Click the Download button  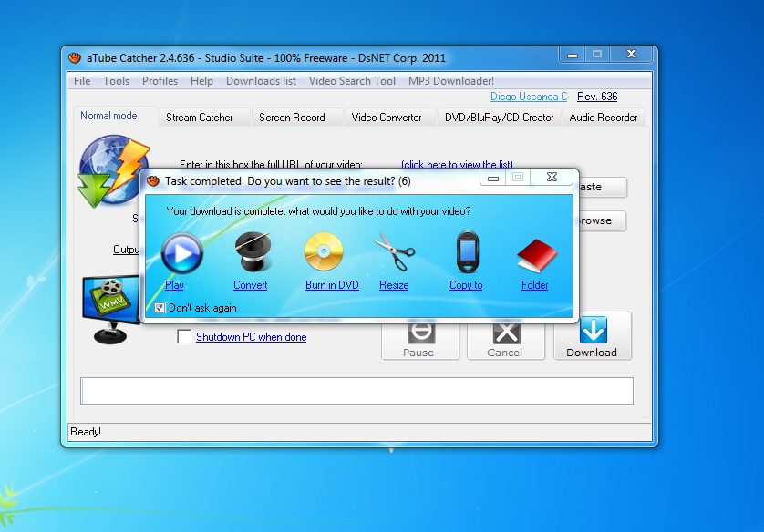point(593,336)
